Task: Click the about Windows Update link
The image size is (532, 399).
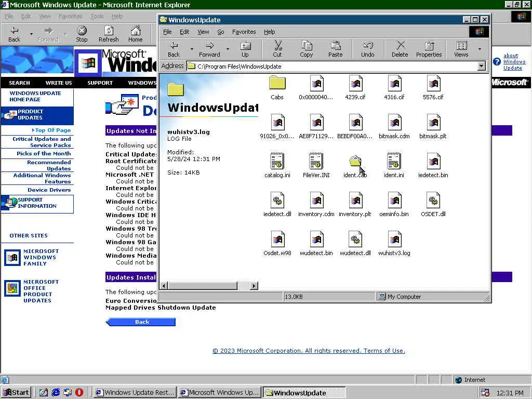Action: tap(514, 61)
